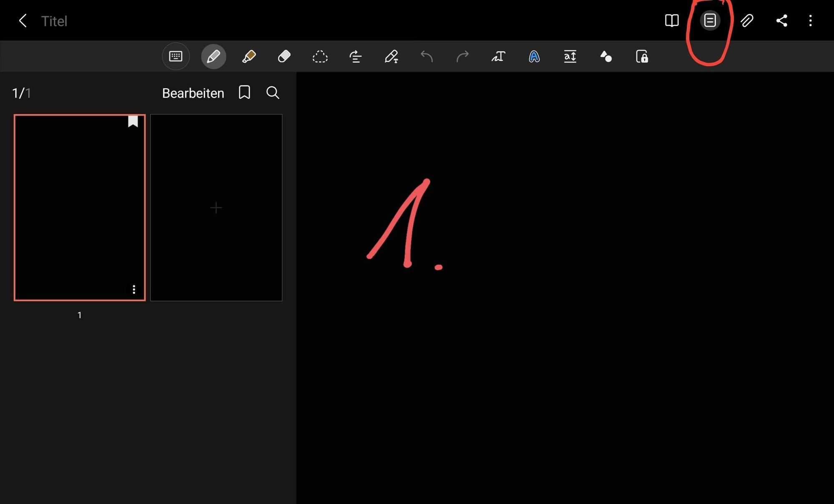
Task: Click the straighten handwriting icon
Action: pos(355,56)
